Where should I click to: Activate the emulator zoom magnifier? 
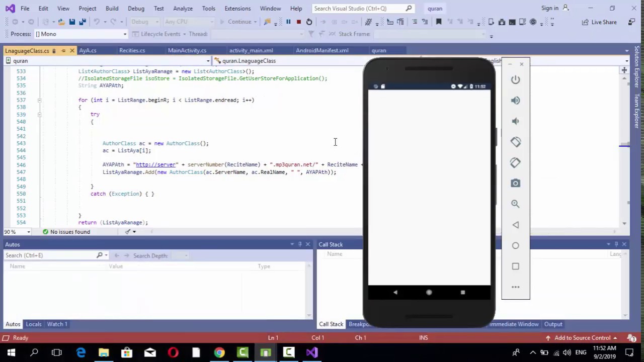(515, 204)
